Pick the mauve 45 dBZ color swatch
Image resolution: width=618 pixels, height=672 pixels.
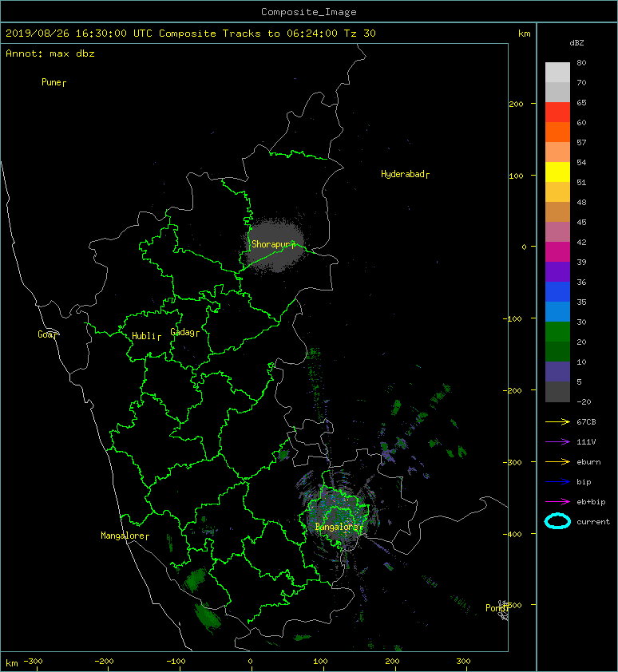tap(557, 231)
